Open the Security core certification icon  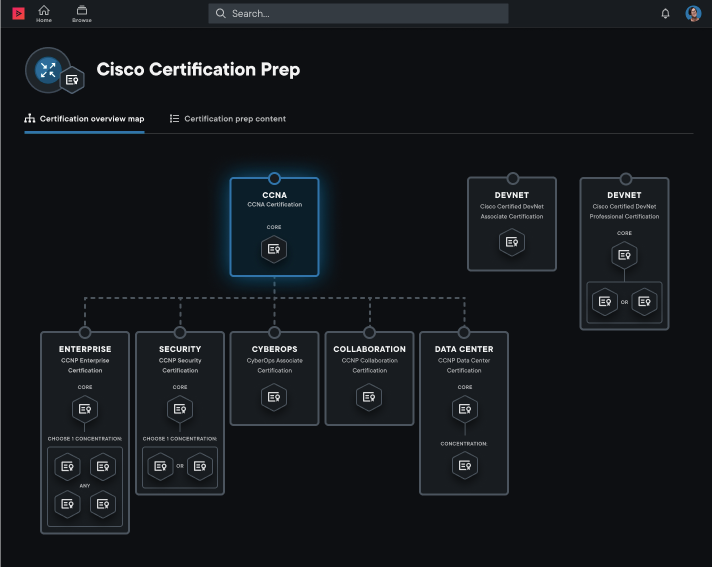click(x=180, y=409)
